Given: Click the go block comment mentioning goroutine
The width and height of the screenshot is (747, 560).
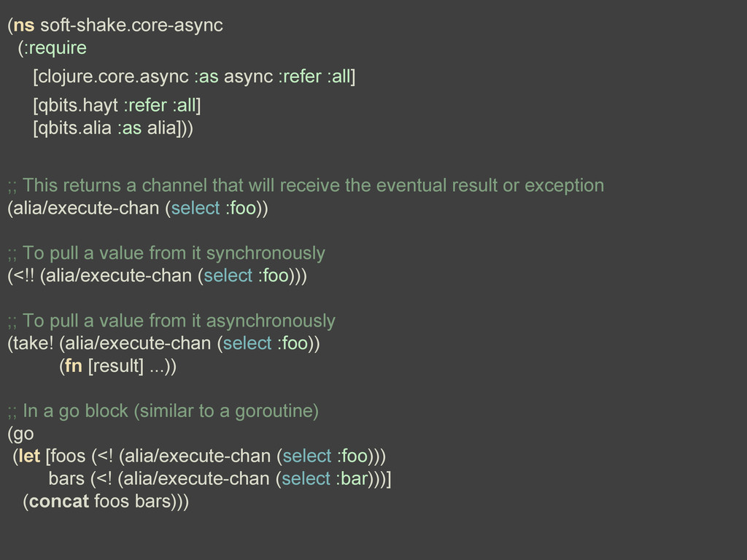Looking at the screenshot, I should (x=163, y=411).
